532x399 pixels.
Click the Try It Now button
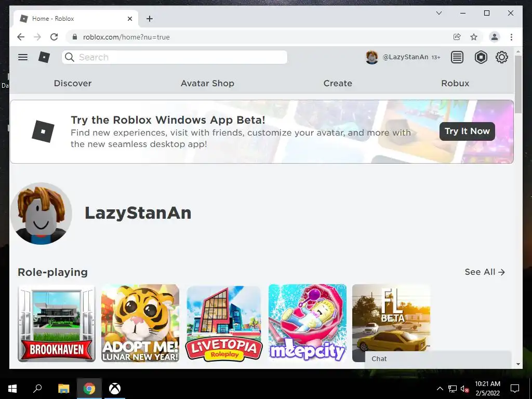click(467, 131)
